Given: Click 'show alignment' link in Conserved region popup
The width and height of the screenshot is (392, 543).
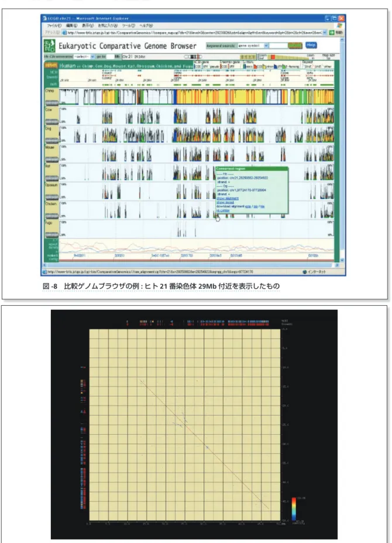Looking at the screenshot, I should [x=228, y=199].
